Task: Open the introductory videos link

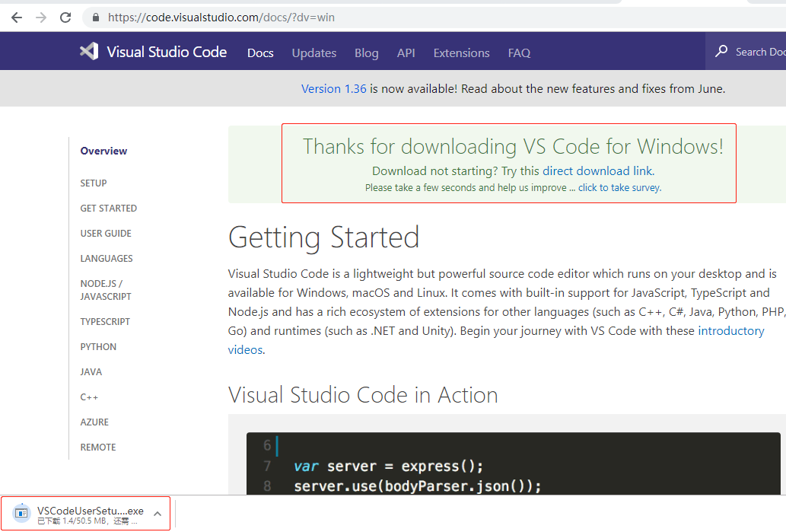Action: pyautogui.click(x=496, y=340)
